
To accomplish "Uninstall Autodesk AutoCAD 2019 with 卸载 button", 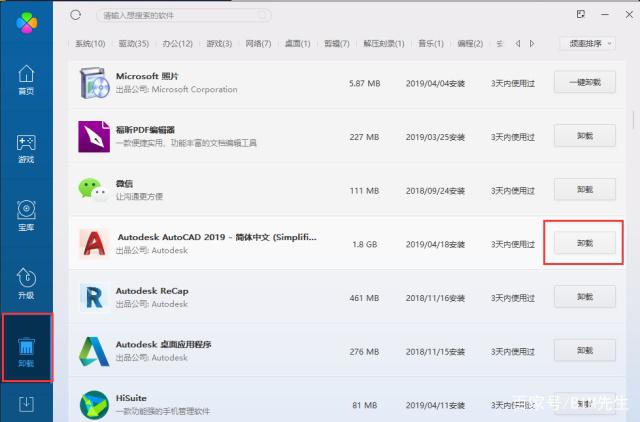I will click(585, 243).
